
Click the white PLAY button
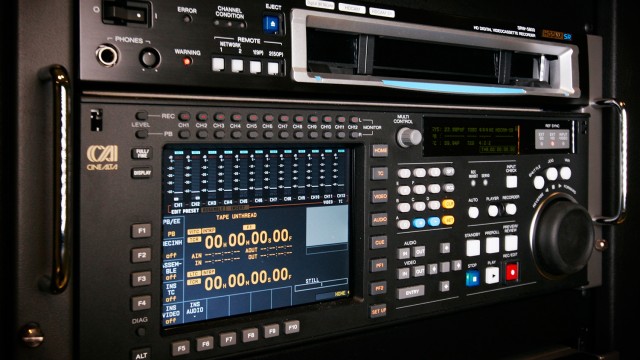(x=492, y=275)
